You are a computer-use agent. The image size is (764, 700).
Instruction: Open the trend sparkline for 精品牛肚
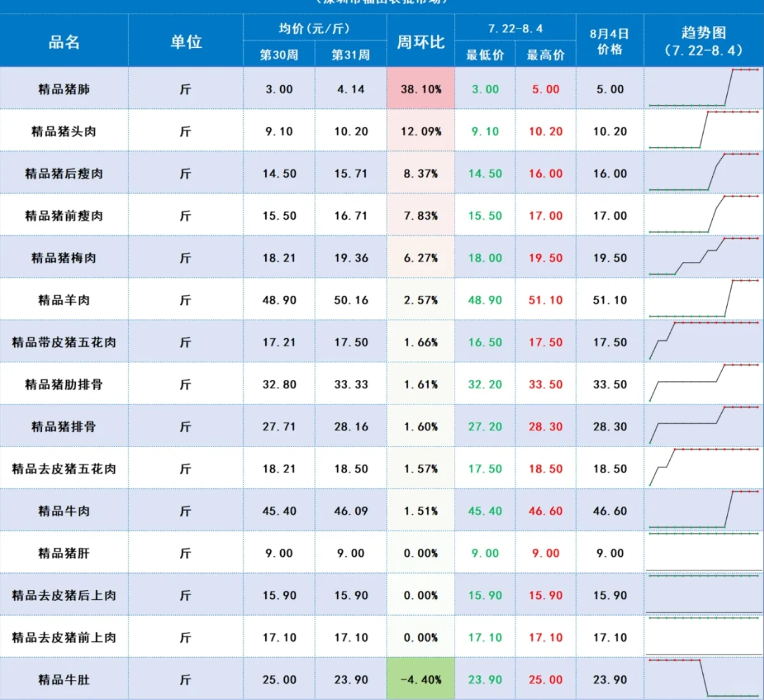tap(704, 678)
